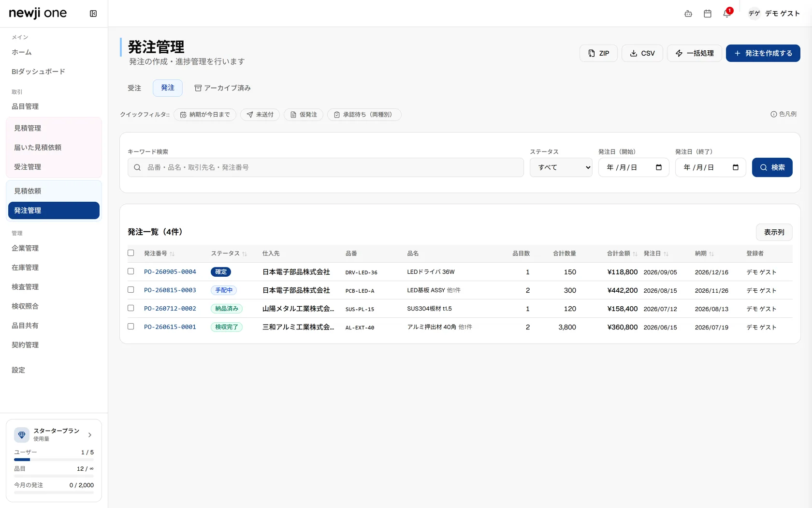This screenshot has width=812, height=508.
Task: Sort by 発注日 column arrows
Action: click(666, 254)
